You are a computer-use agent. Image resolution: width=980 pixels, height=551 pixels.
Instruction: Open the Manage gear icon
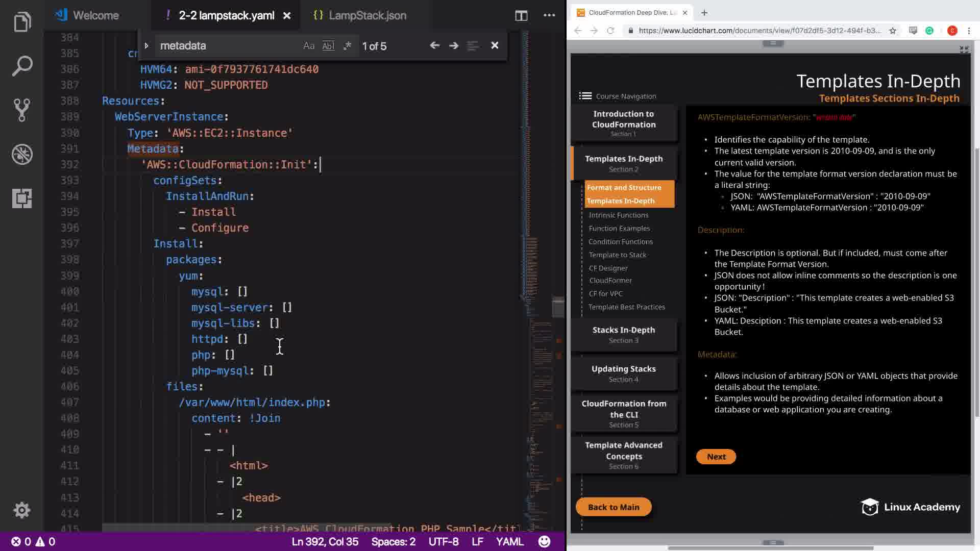pos(22,510)
